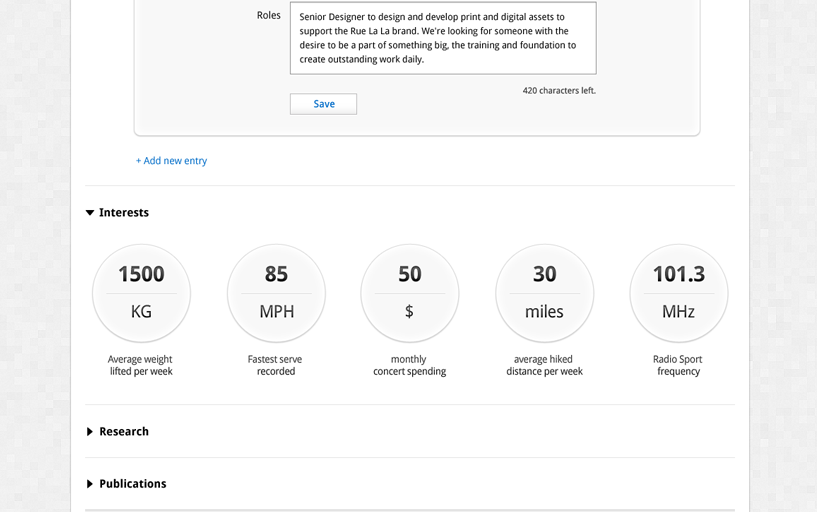Viewport: 817px width, 512px height.
Task: Click the monthly concert spending caption
Action: [x=409, y=365]
